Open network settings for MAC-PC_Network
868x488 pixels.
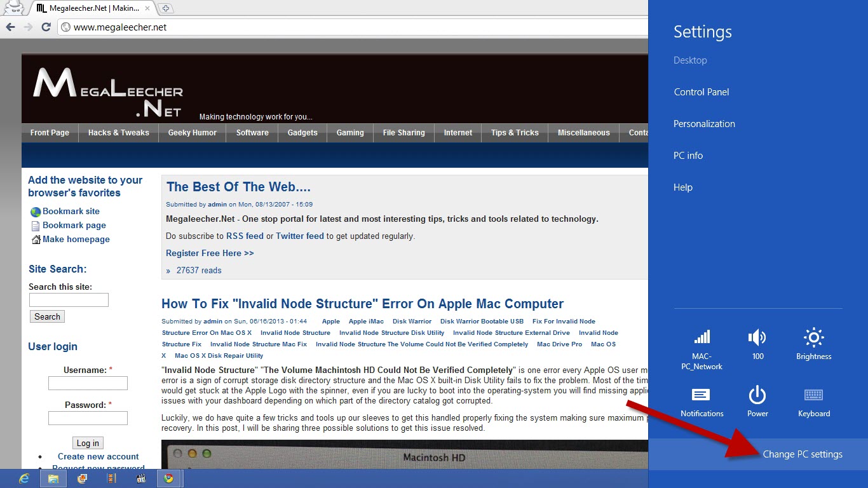pos(702,349)
